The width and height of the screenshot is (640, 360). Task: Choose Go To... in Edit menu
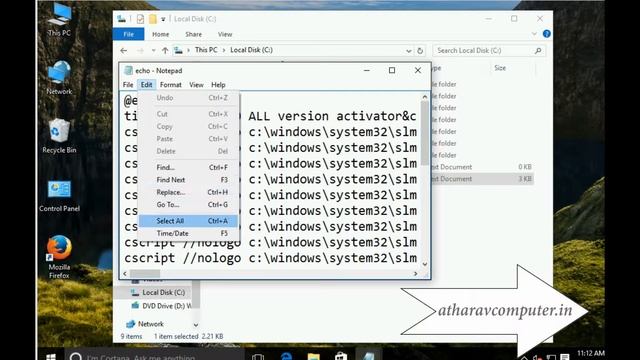(x=189, y=204)
